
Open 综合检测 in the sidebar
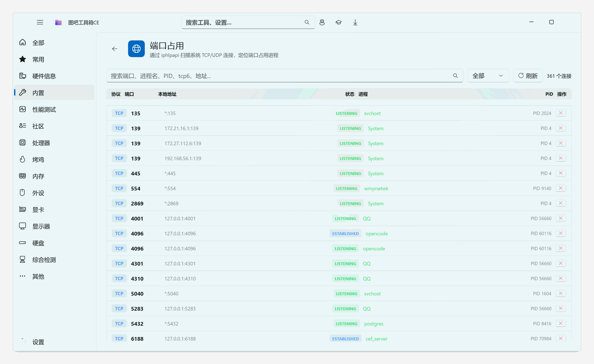pos(54,260)
